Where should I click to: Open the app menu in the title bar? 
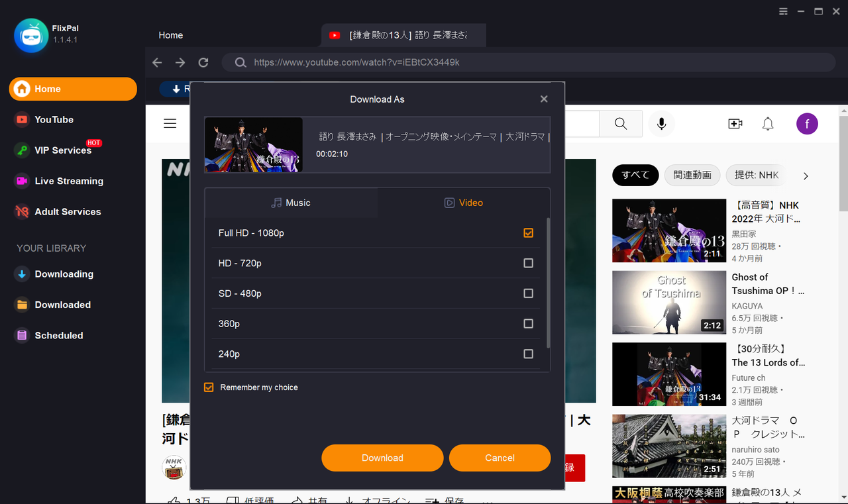[782, 11]
